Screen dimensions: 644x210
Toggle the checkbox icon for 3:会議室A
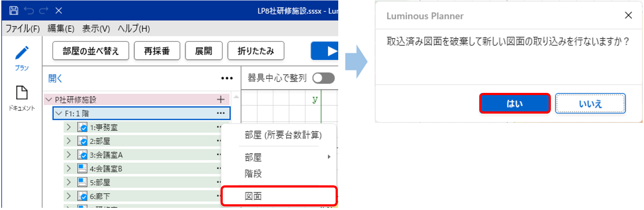82,155
